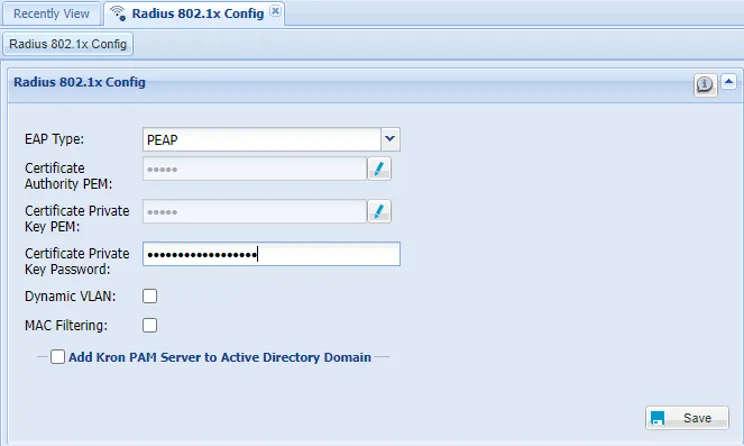Open the EAP Type dropdown arrow
The image size is (744, 446).
point(390,139)
